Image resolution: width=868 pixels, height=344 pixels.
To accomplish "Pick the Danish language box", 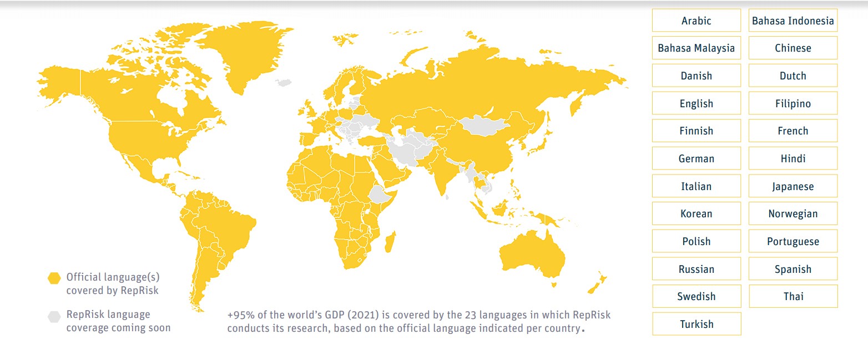I will (696, 76).
